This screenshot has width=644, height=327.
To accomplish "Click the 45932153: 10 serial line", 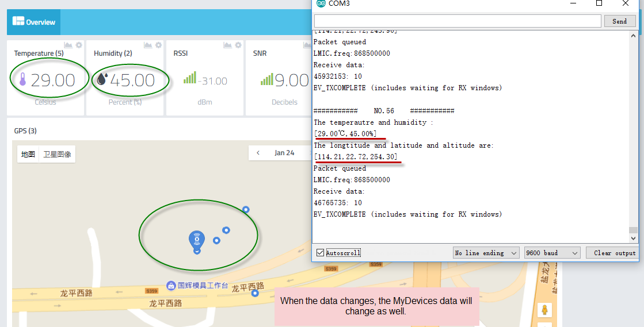I will pos(338,76).
